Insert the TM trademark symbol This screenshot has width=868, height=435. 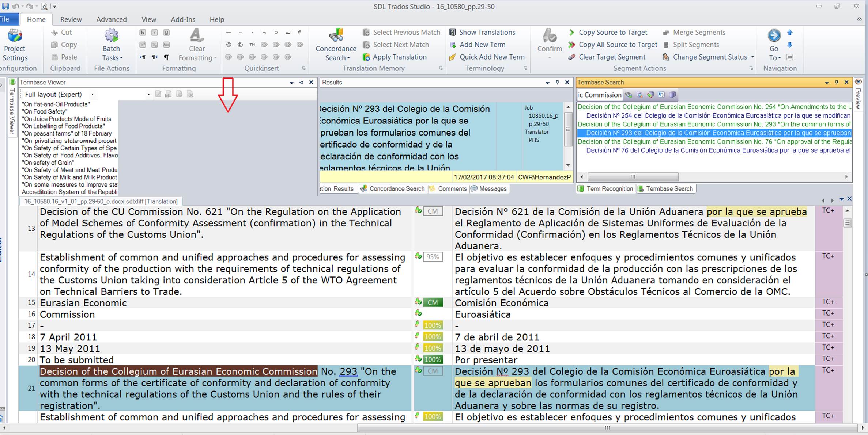click(252, 45)
